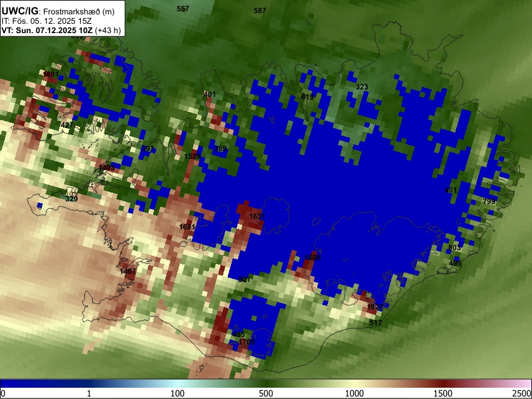
Task: Click the 2500 tick label on the legend
Action: point(522,393)
